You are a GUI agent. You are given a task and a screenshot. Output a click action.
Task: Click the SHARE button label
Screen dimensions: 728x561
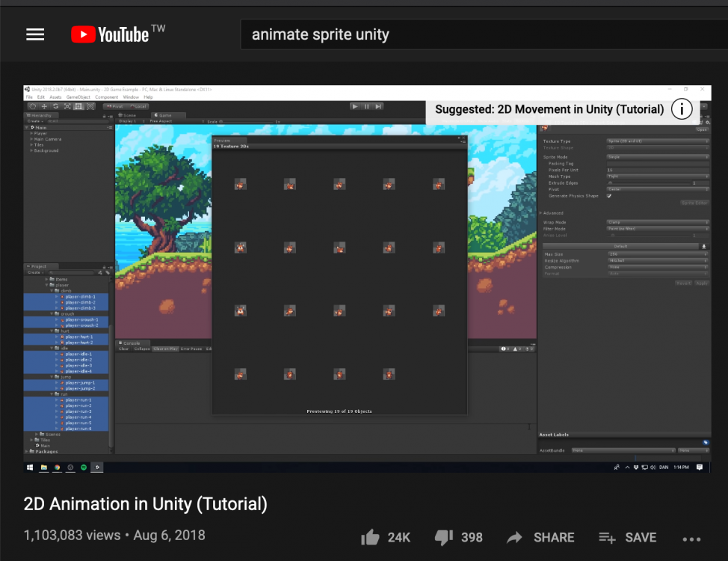click(554, 538)
